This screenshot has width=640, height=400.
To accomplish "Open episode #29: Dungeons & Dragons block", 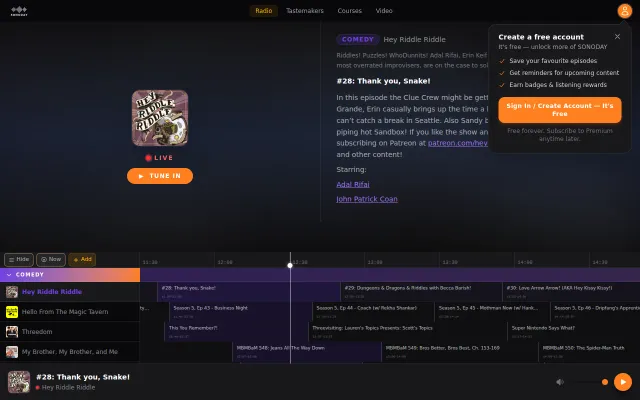I will pyautogui.click(x=421, y=292).
